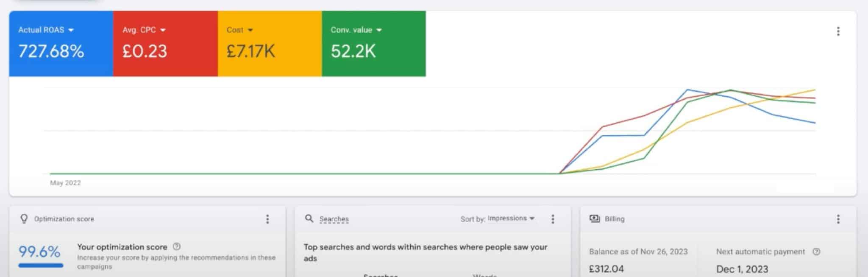The width and height of the screenshot is (868, 277).
Task: Change Sort by Impressions dropdown
Action: tap(511, 218)
